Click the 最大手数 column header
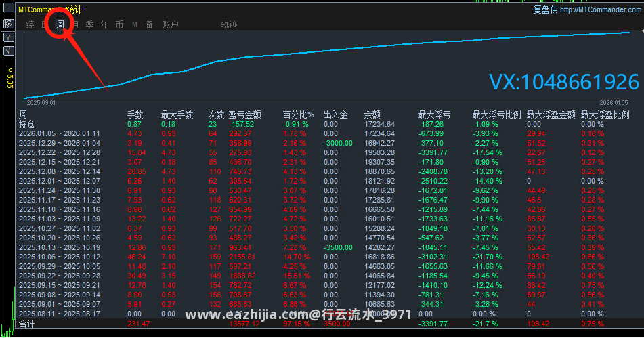 coord(177,114)
